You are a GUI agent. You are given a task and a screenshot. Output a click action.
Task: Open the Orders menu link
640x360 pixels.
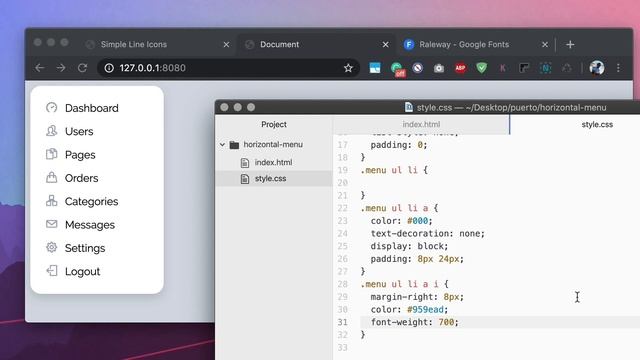pos(81,178)
